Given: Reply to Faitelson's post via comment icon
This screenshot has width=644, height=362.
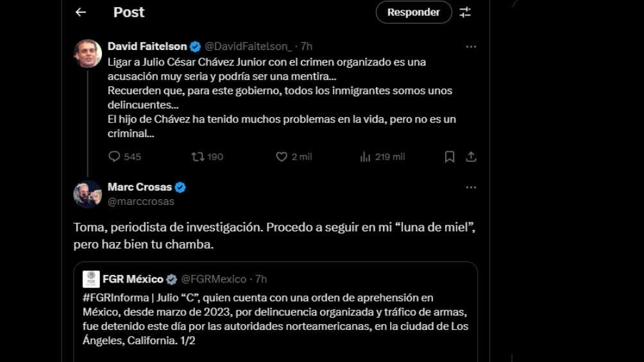Looking at the screenshot, I should click(x=115, y=156).
